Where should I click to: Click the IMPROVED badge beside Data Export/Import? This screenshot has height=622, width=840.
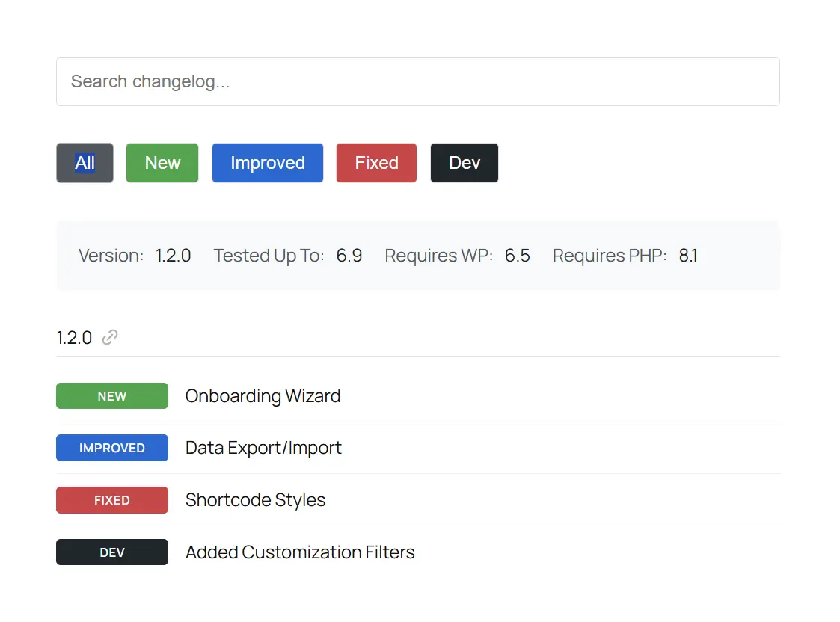pos(111,448)
